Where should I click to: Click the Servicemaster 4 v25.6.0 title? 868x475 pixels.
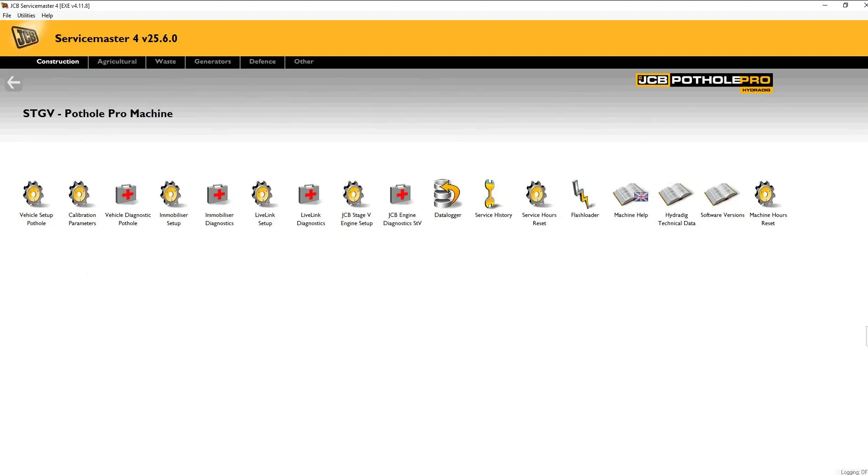click(116, 38)
